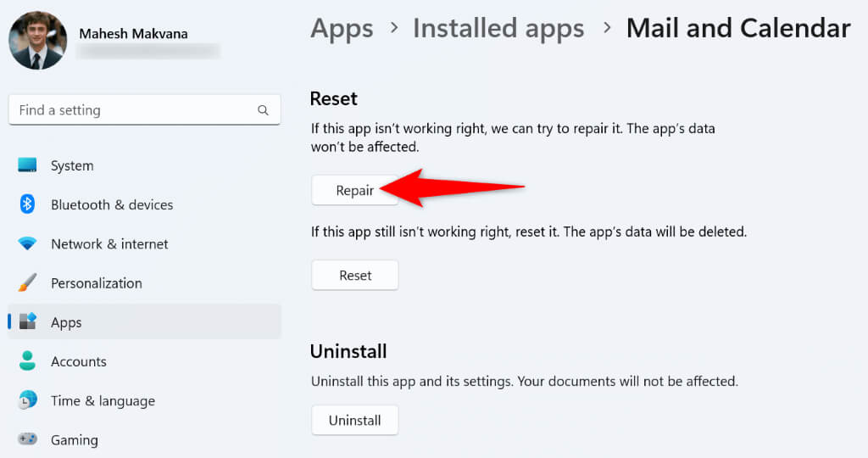Screen dimensions: 868x458
Task: Open the user profile picture
Action: pyautogui.click(x=37, y=41)
